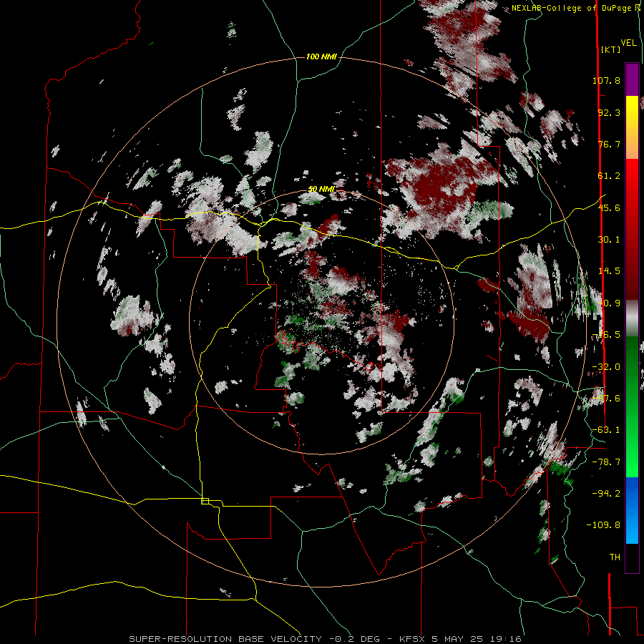Screen dimensions: 644x644
Task: Select the -63.1 value on the velocity scale
Action: tap(606, 430)
